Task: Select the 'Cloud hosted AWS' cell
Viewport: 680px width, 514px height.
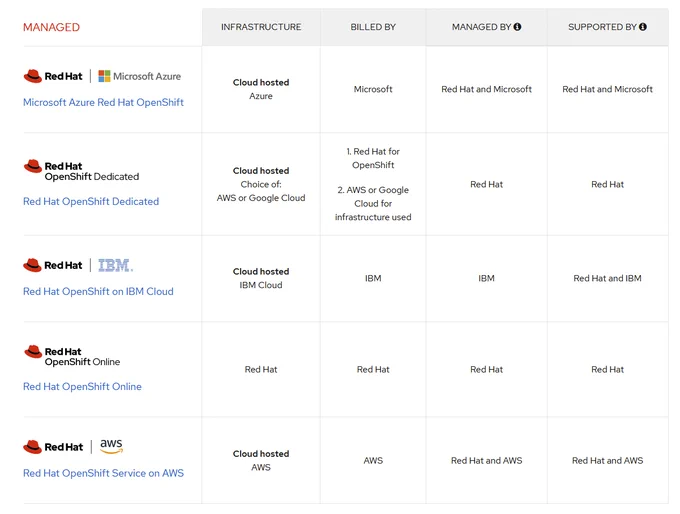Action: point(261,460)
